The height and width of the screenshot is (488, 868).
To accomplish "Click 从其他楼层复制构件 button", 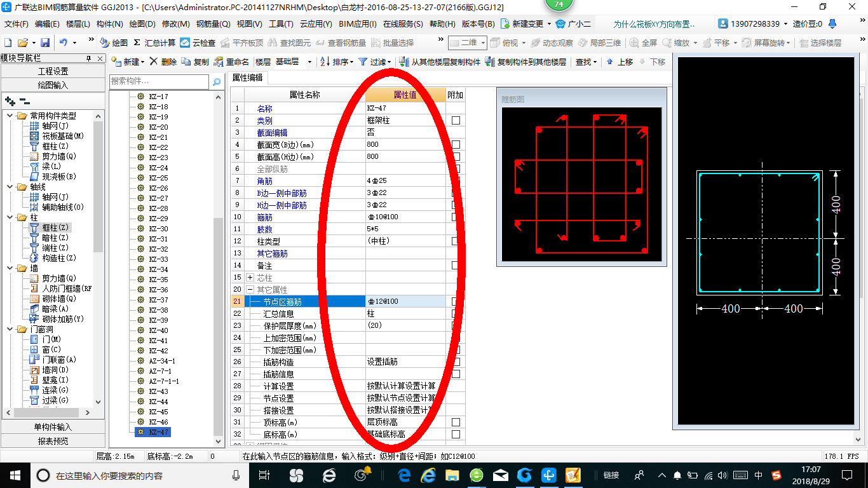I will coord(440,62).
